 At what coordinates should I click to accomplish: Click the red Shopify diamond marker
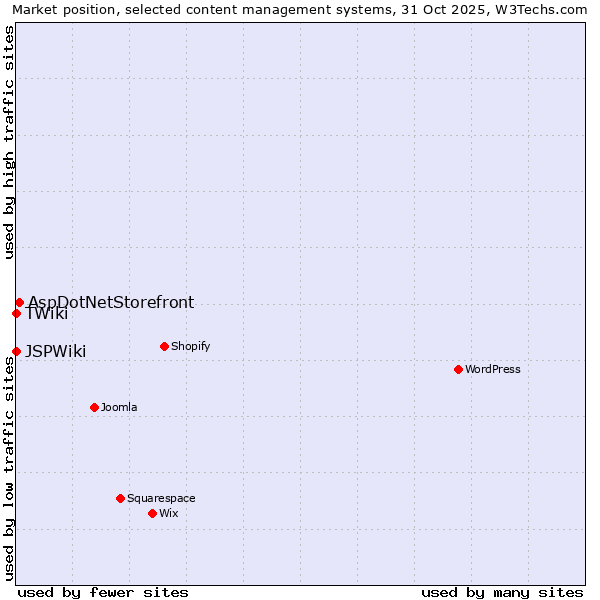[164, 346]
